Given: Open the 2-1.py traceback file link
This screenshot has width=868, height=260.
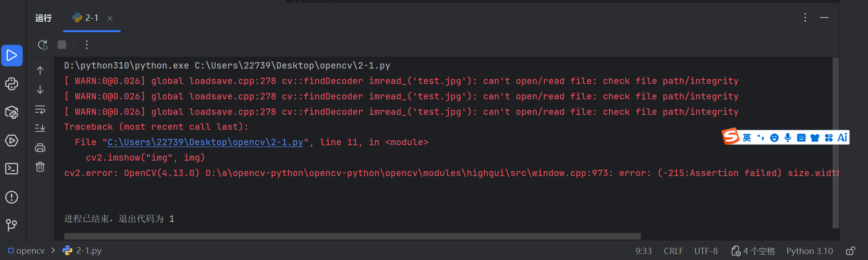Looking at the screenshot, I should 205,142.
